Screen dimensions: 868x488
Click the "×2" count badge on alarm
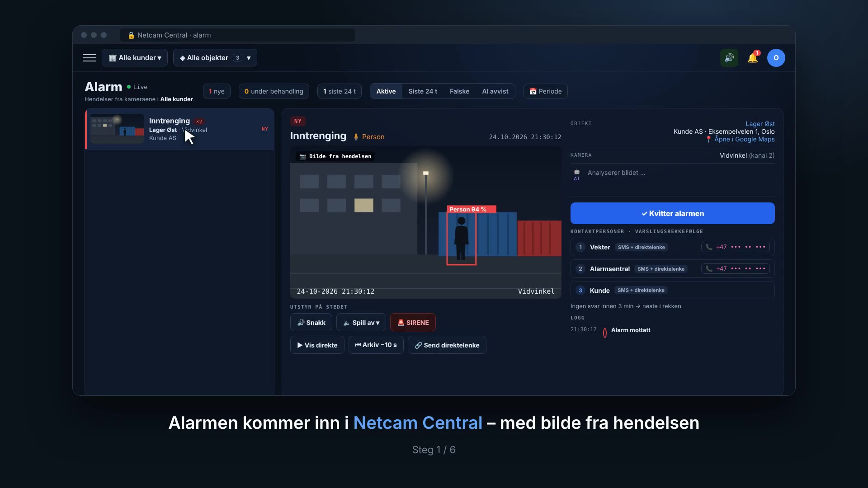tap(199, 122)
